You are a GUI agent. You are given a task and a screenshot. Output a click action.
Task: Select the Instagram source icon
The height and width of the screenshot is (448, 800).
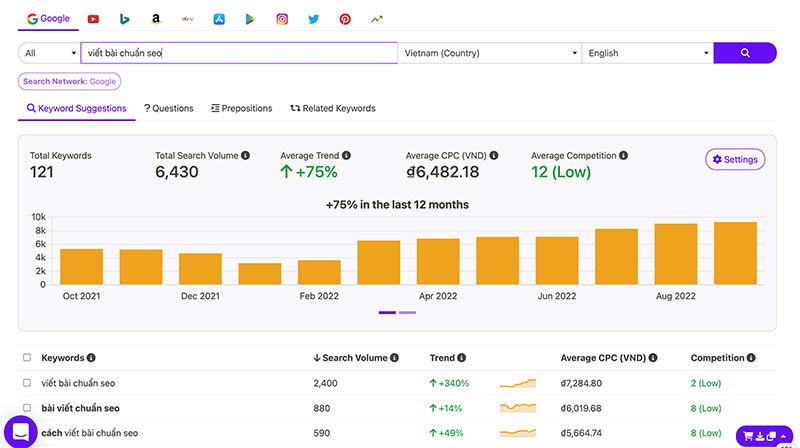coord(282,19)
